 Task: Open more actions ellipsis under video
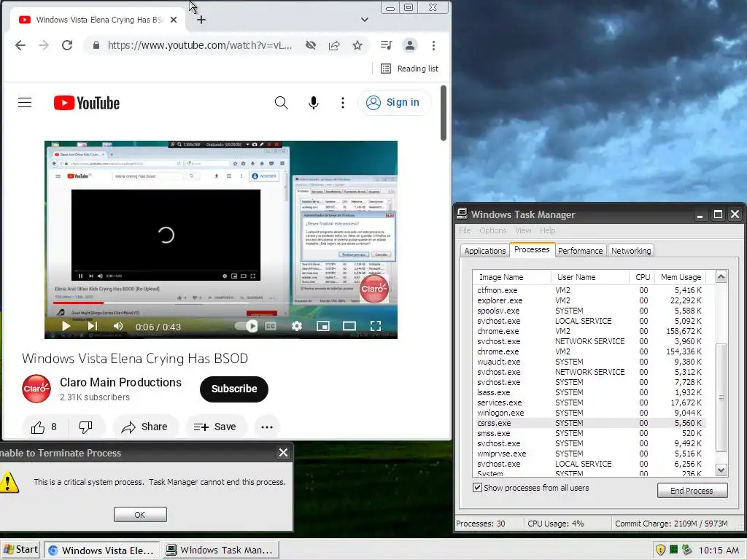[267, 427]
